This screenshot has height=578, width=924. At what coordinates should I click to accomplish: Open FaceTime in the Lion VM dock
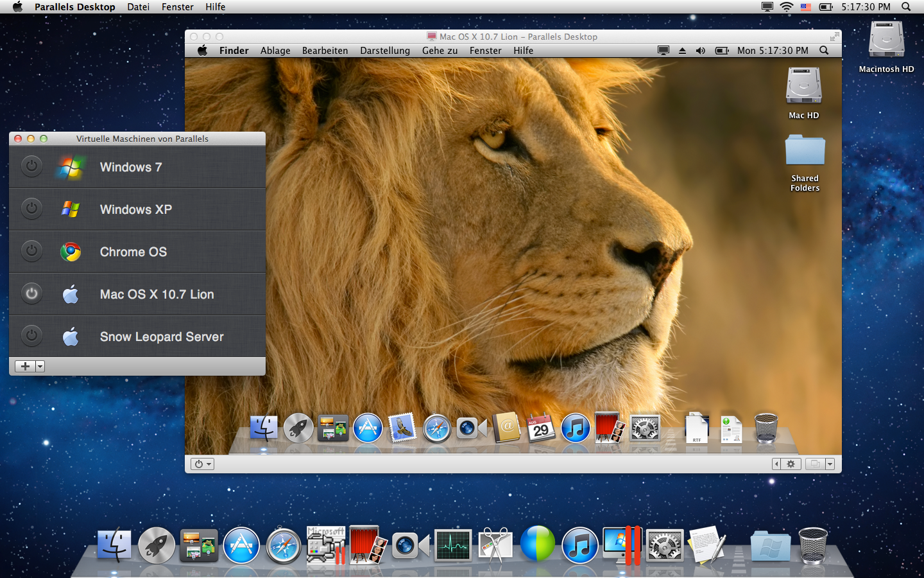tap(472, 428)
